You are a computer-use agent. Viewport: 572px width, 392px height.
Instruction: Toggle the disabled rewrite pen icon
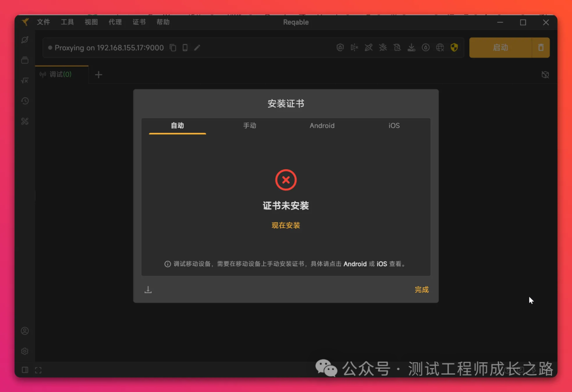pyautogui.click(x=369, y=48)
